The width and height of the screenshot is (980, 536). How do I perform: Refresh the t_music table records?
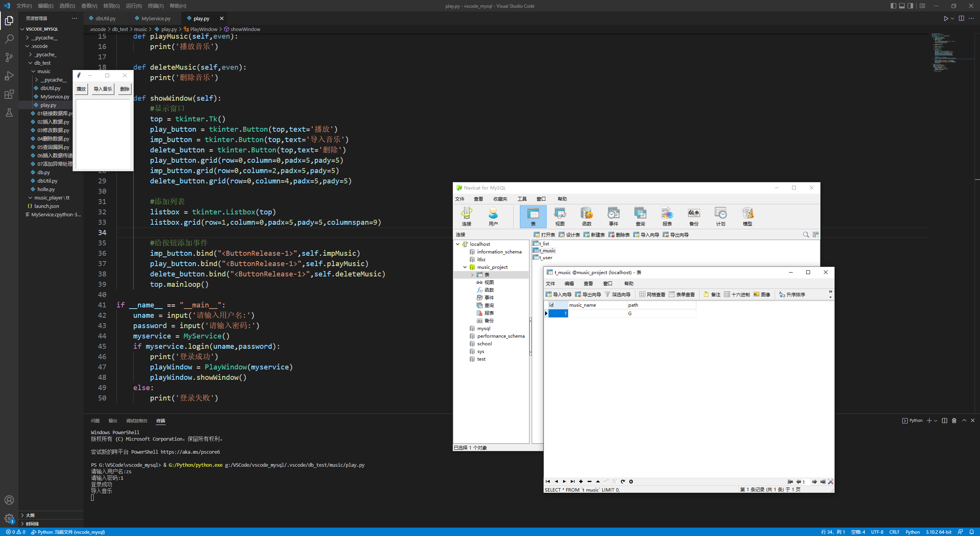click(623, 482)
